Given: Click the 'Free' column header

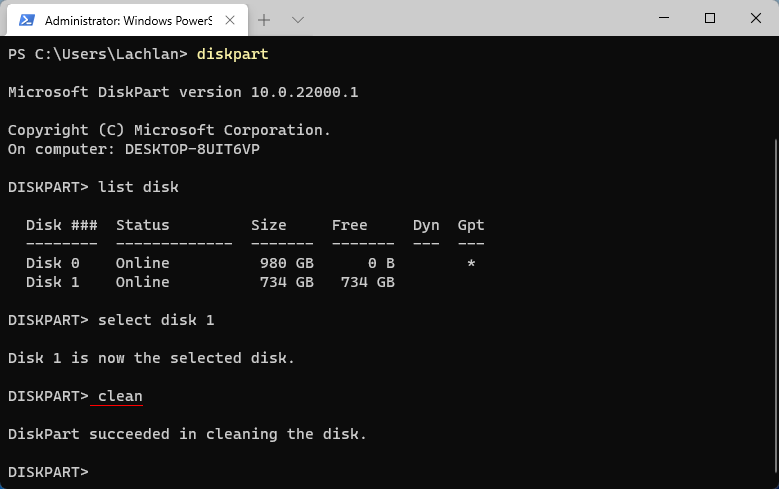Looking at the screenshot, I should click(x=349, y=225).
